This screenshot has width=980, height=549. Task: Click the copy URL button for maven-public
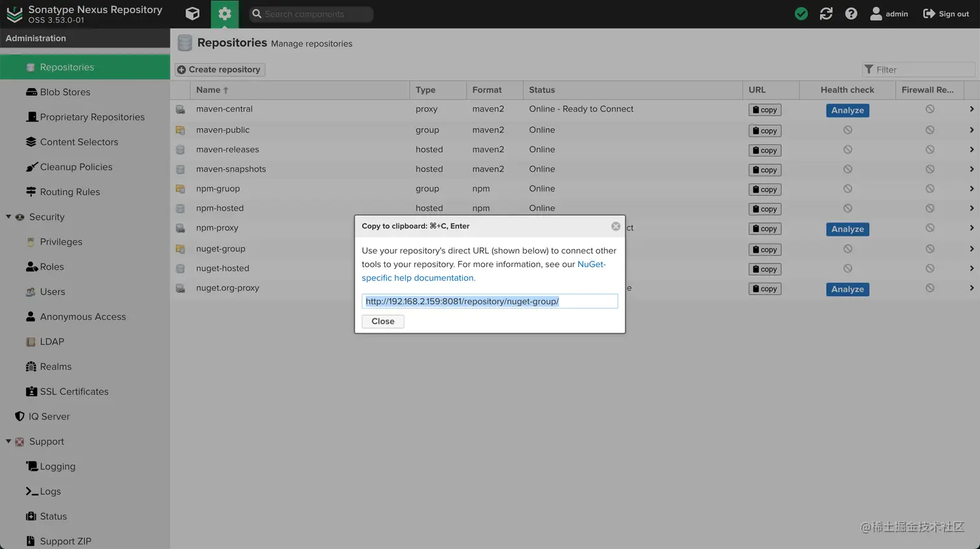pyautogui.click(x=765, y=131)
